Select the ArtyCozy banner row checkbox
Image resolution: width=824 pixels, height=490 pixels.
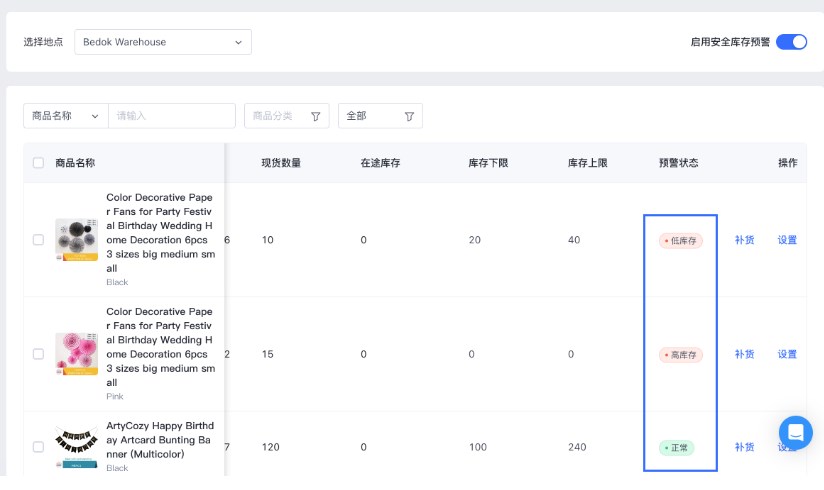coord(39,447)
